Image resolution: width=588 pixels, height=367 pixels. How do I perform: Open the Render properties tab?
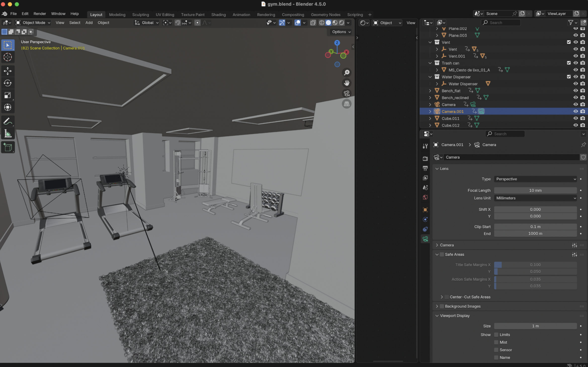pyautogui.click(x=425, y=158)
